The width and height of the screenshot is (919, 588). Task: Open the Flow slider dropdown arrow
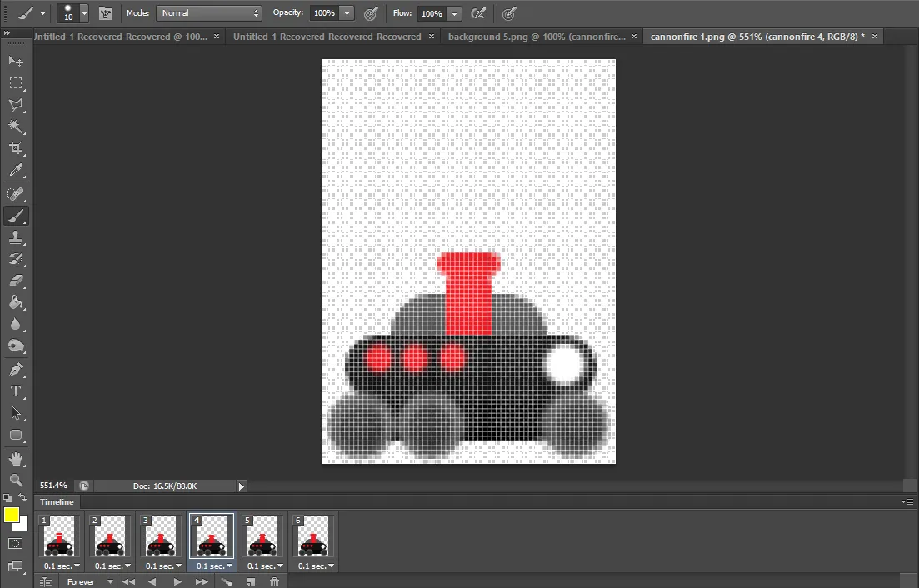[x=454, y=13]
